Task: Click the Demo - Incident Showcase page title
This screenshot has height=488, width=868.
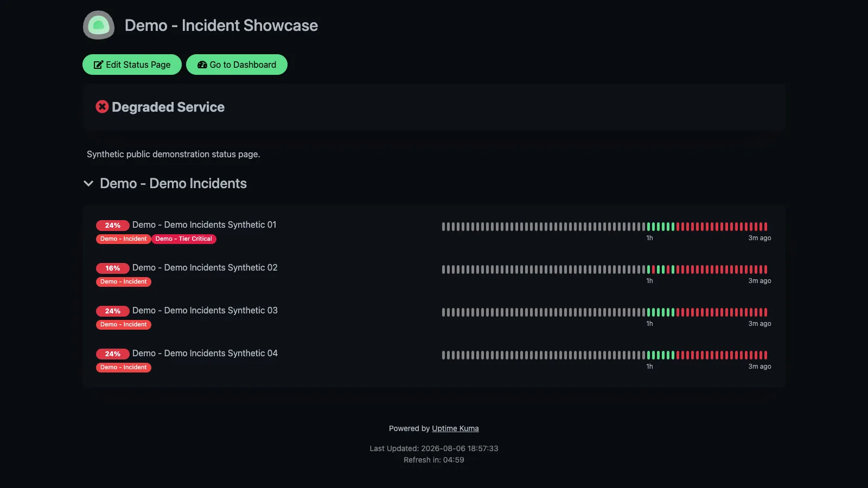Action: pyautogui.click(x=221, y=25)
